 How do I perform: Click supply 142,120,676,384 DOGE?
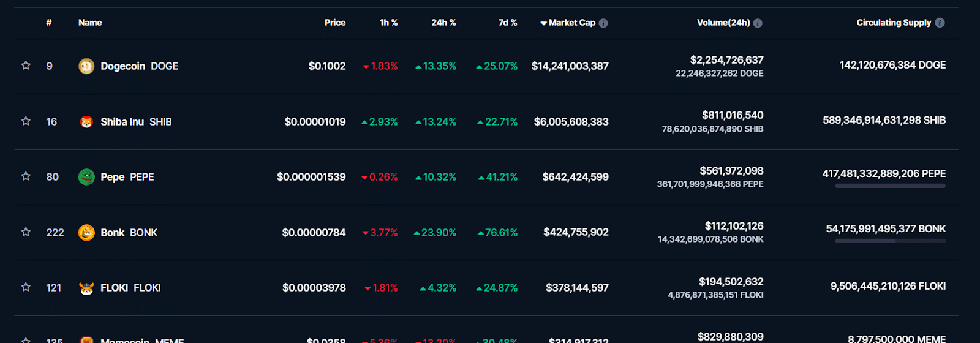coord(892,65)
